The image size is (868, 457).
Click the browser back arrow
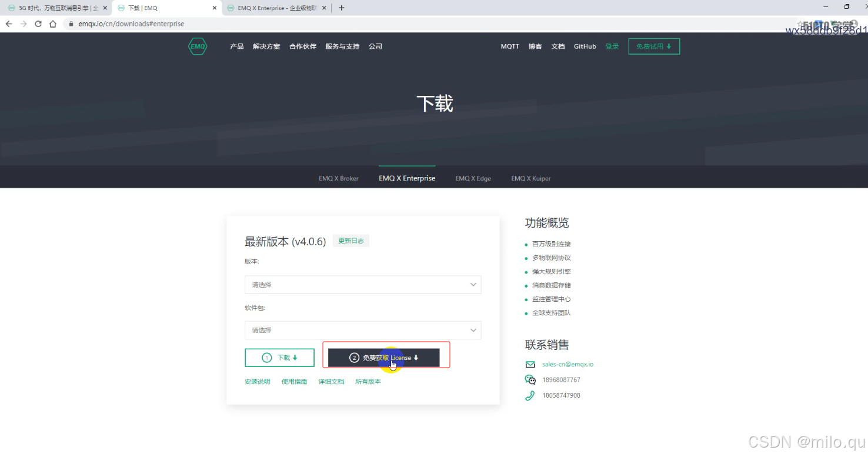pyautogui.click(x=9, y=24)
